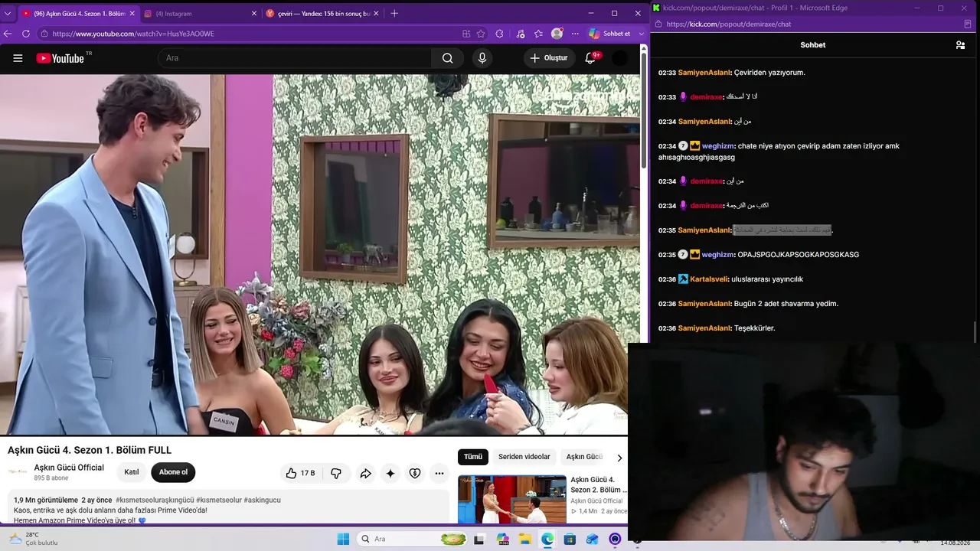Open the Aşkın Gücü Official channel name
Viewport: 980px width, 551px height.
(x=69, y=468)
